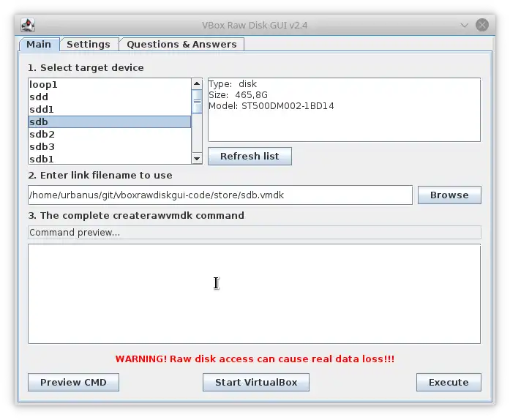Click inside the large output text area
This screenshot has width=510, height=420.
click(255, 293)
